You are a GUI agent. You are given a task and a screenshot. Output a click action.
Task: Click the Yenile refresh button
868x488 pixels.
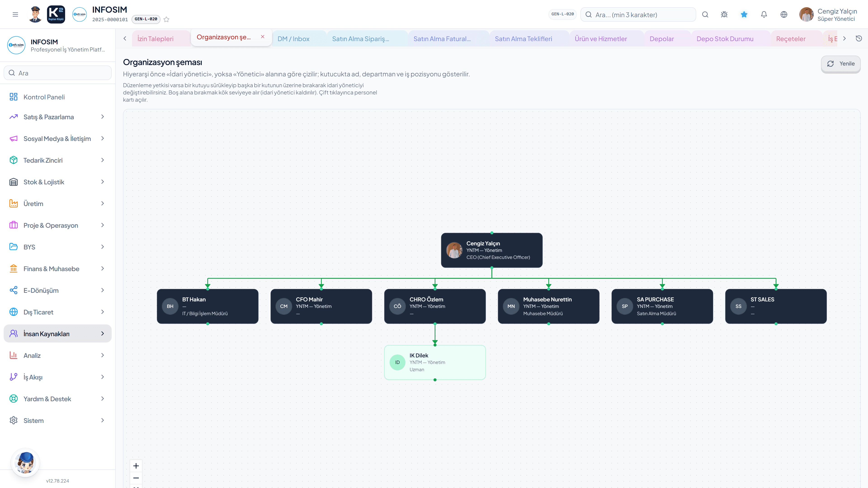coord(841,64)
